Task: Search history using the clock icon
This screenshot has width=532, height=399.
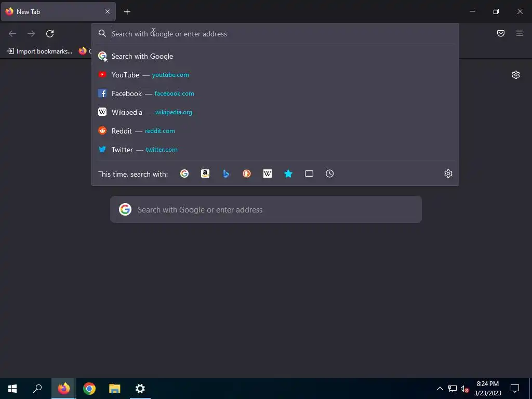Action: pyautogui.click(x=330, y=174)
